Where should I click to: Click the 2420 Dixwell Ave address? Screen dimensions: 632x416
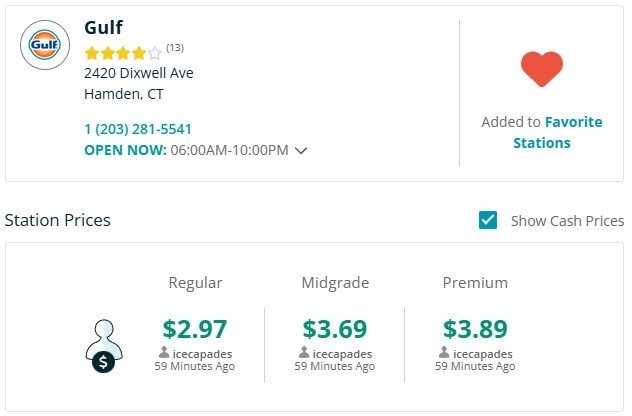(138, 73)
